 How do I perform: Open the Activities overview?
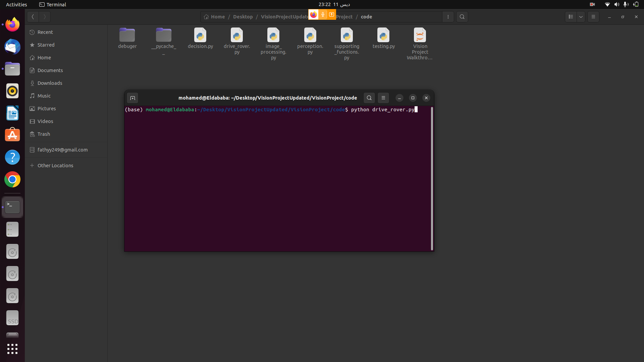(16, 4)
